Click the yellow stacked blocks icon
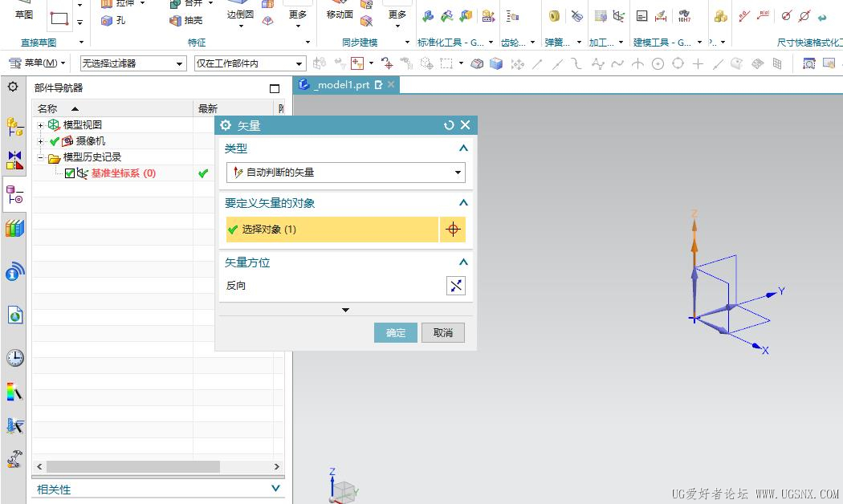Image resolution: width=843 pixels, height=504 pixels. [x=721, y=16]
